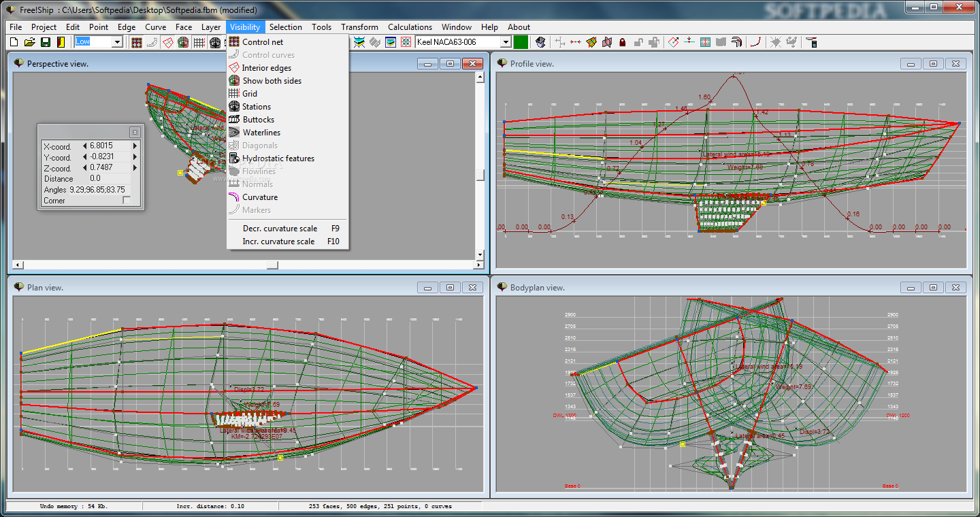Viewport: 980px width, 517px height.
Task: Click the New file icon in toolbar
Action: 14,42
